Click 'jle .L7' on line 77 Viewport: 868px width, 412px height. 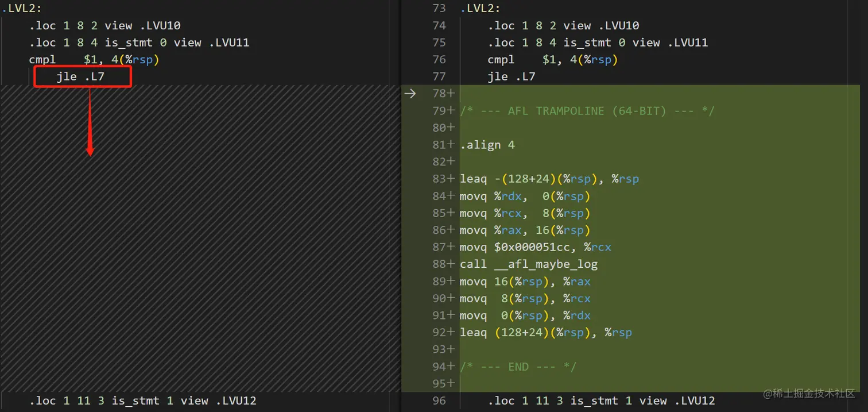pyautogui.click(x=511, y=76)
